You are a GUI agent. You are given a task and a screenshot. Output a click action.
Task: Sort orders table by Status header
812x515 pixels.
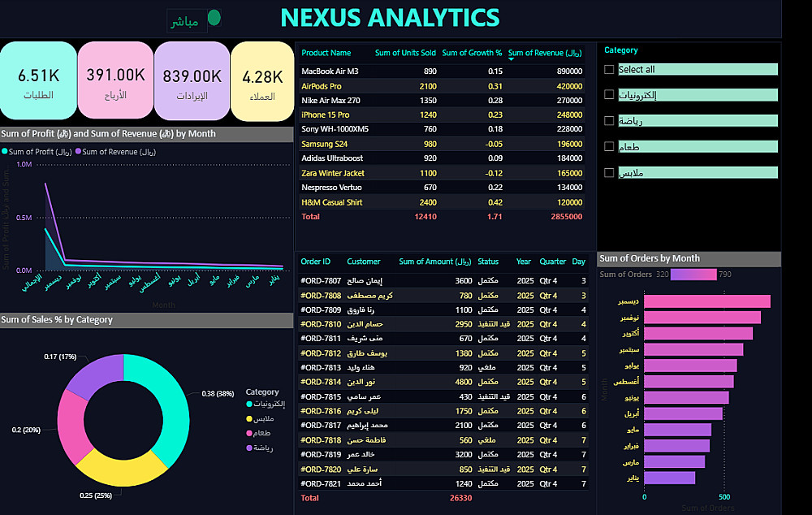[488, 262]
